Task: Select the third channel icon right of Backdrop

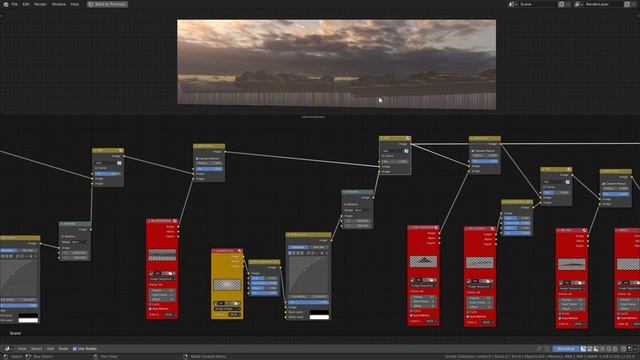Action: [596, 349]
